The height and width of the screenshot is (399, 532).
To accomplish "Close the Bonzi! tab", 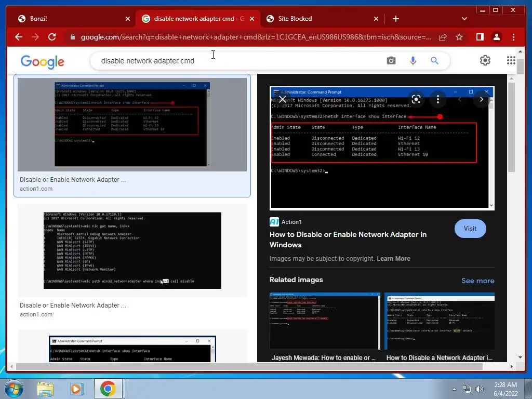I will click(x=128, y=19).
